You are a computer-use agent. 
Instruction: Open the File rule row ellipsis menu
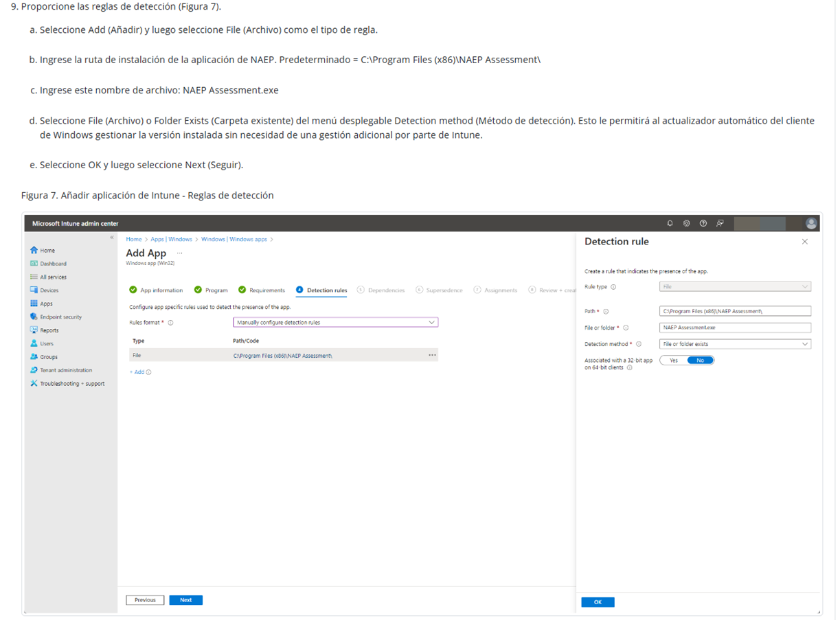432,356
